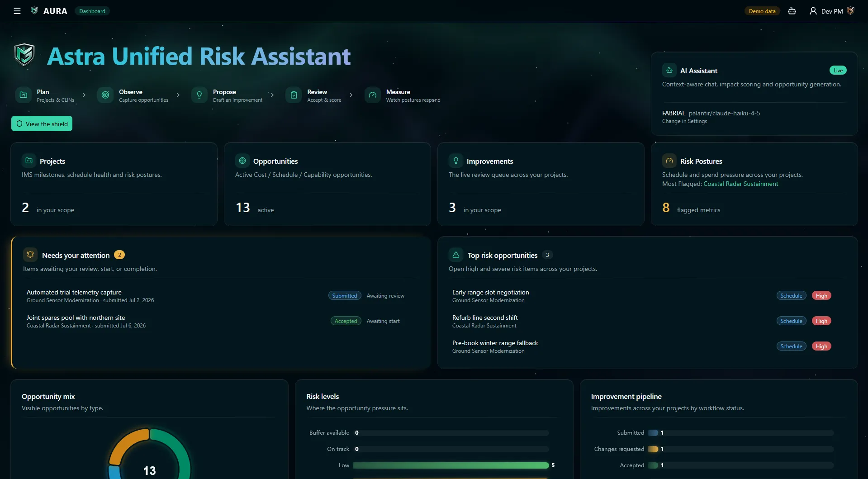Click the View the shield button

[x=42, y=123]
